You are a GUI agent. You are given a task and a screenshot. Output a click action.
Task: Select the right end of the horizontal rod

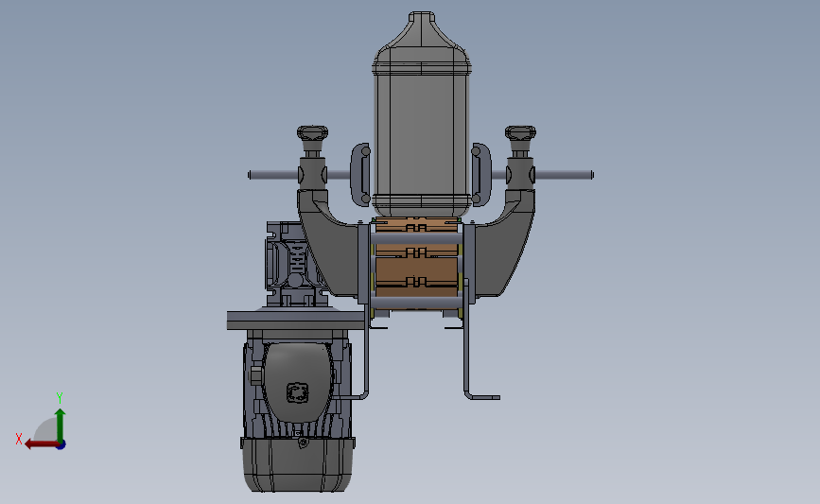[565, 175]
